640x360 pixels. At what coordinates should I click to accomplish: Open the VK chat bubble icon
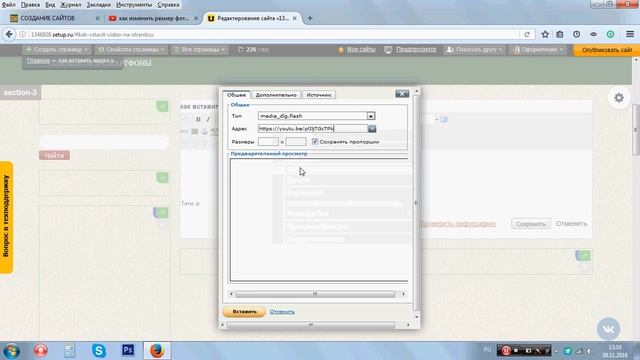pos(608,329)
